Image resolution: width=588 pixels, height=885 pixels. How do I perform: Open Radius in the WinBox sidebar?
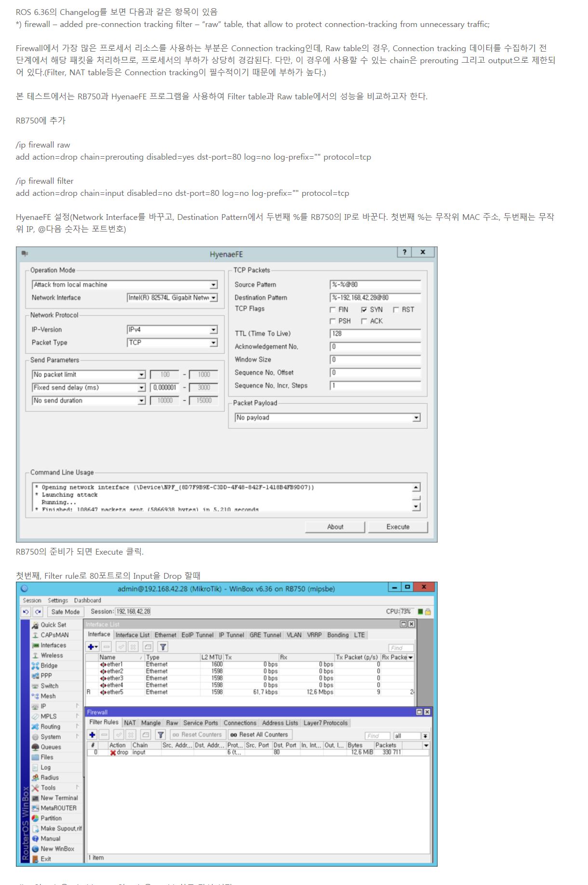coord(50,777)
